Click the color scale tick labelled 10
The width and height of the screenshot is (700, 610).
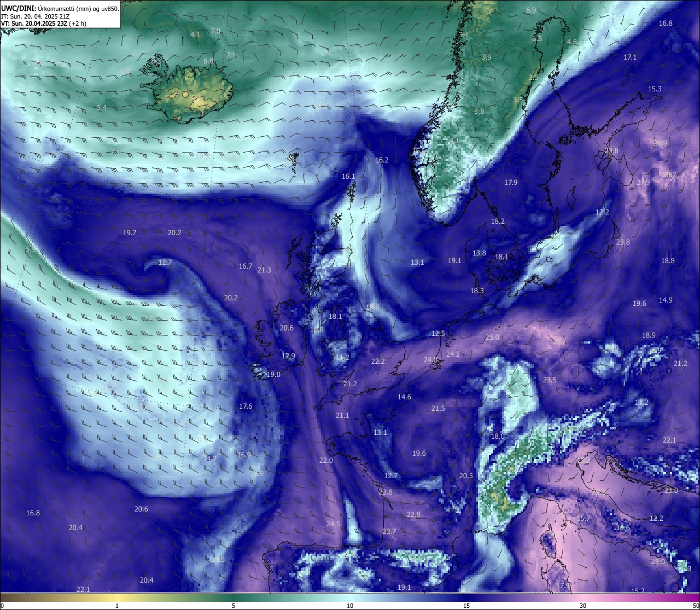[x=350, y=606]
